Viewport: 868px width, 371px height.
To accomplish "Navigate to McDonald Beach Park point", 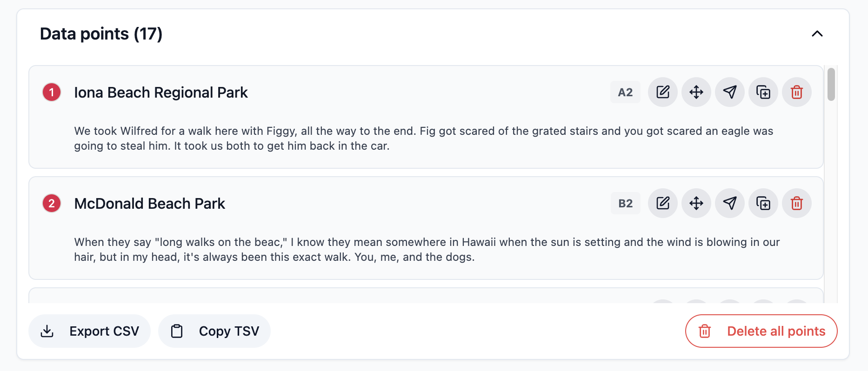I will pos(730,203).
